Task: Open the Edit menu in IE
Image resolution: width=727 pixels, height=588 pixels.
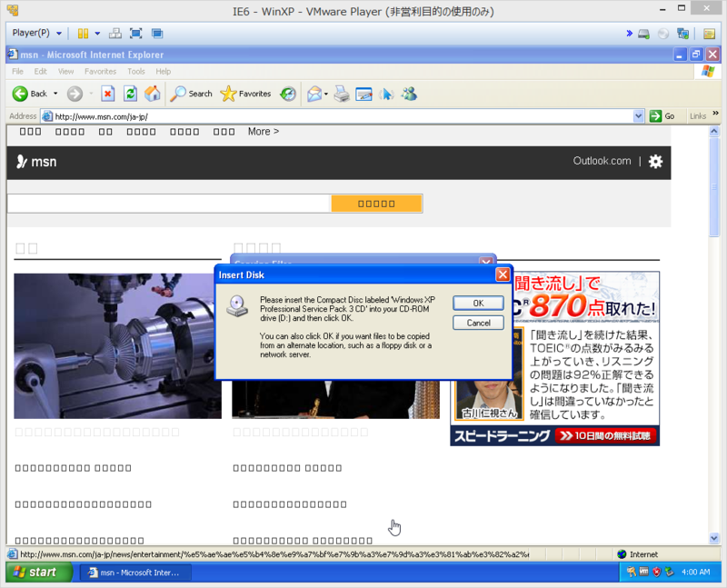Action: pyautogui.click(x=40, y=72)
